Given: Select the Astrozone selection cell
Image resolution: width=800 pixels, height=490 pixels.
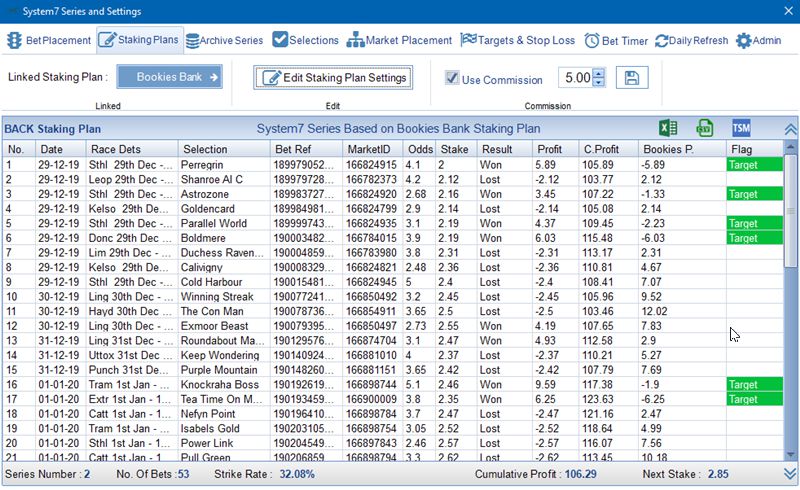Looking at the screenshot, I should tap(224, 194).
